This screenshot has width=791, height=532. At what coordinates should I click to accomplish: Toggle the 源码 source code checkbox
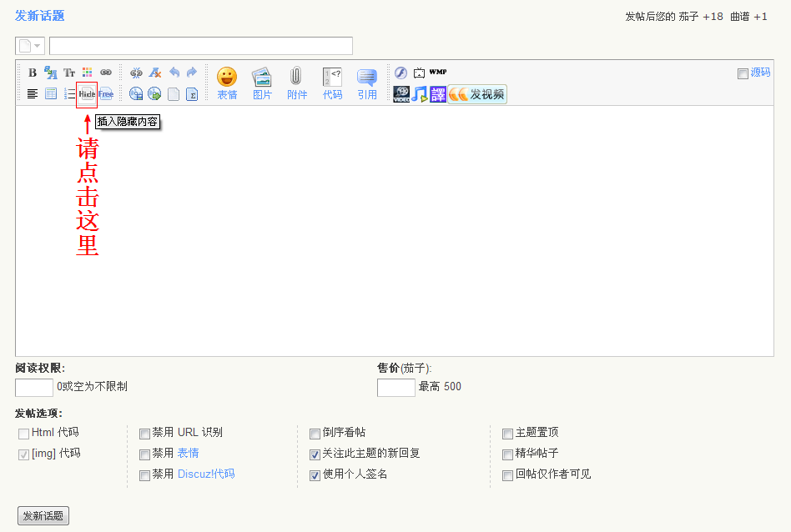pos(743,73)
